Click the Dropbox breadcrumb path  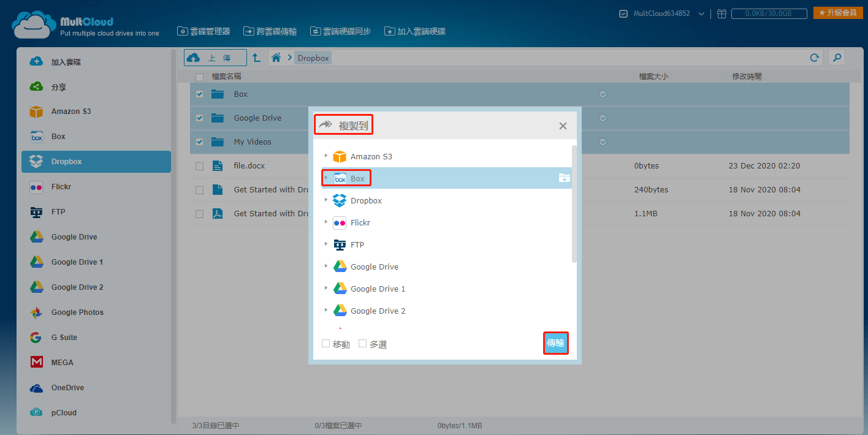click(313, 58)
